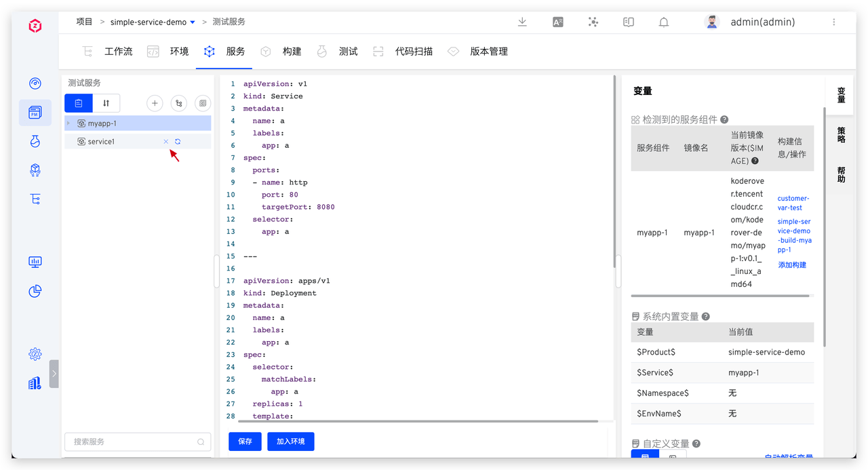Open the notification bell icon
868x470 pixels.
tap(663, 22)
